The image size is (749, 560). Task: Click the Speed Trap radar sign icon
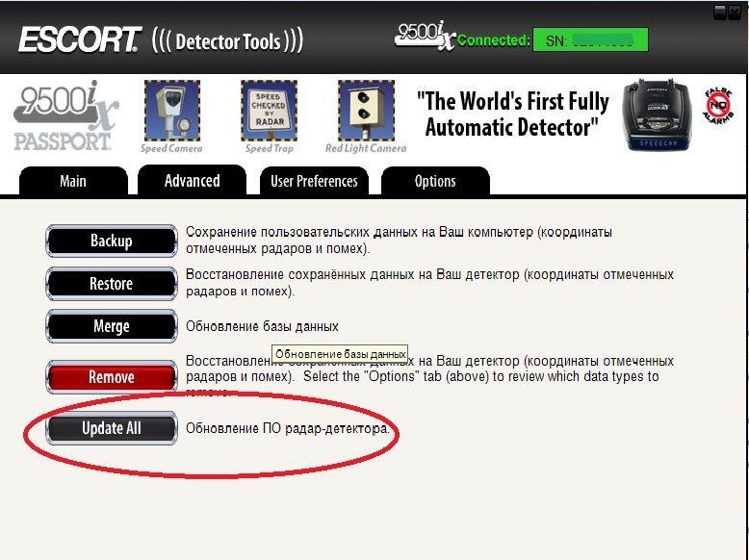click(269, 111)
